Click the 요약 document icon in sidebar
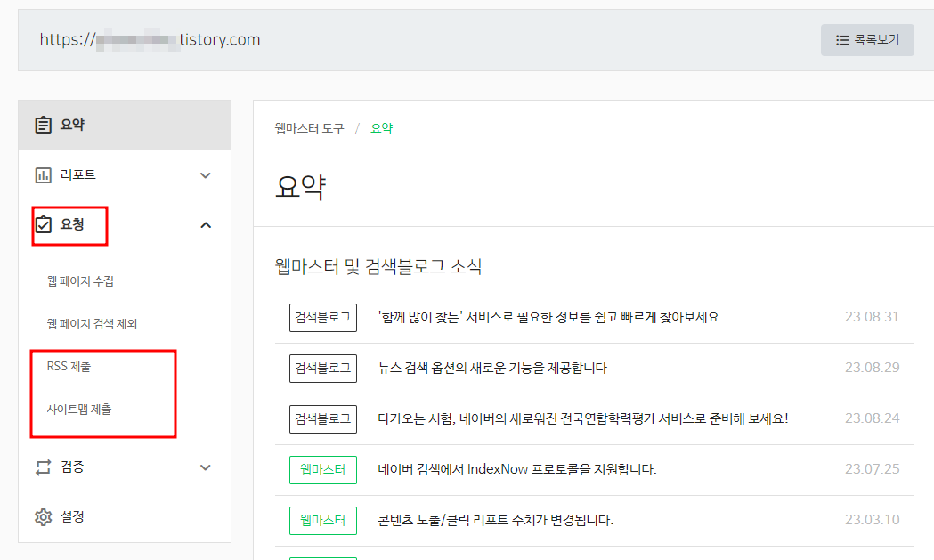Screen dimensions: 934x560 pos(44,125)
